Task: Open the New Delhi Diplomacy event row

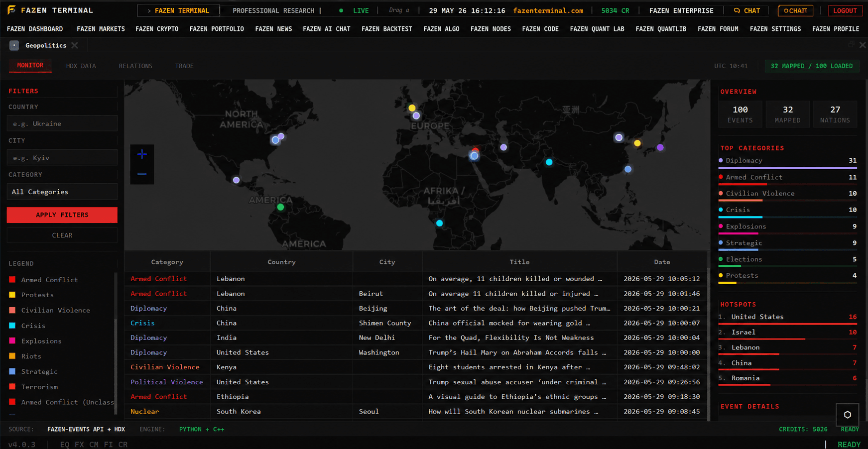Action: pos(416,337)
